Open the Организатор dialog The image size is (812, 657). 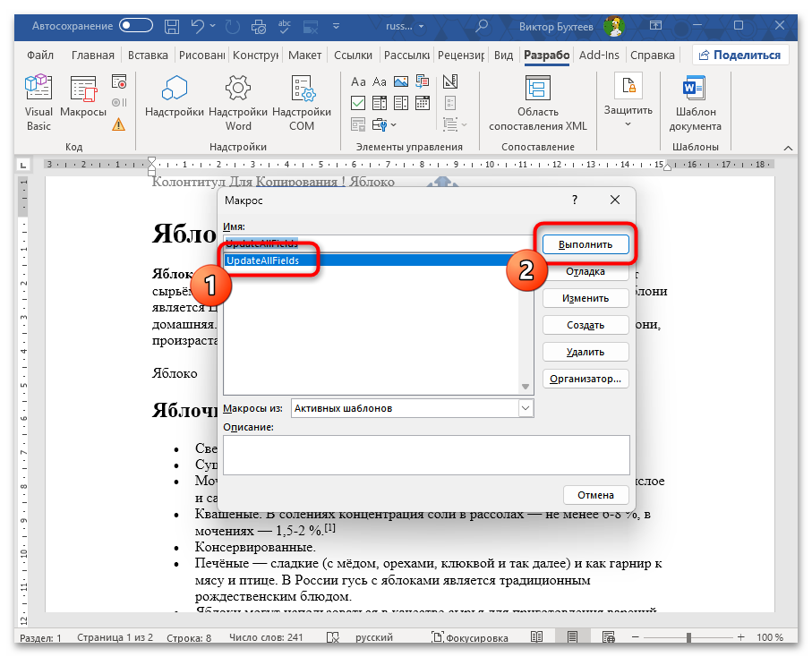click(x=585, y=379)
